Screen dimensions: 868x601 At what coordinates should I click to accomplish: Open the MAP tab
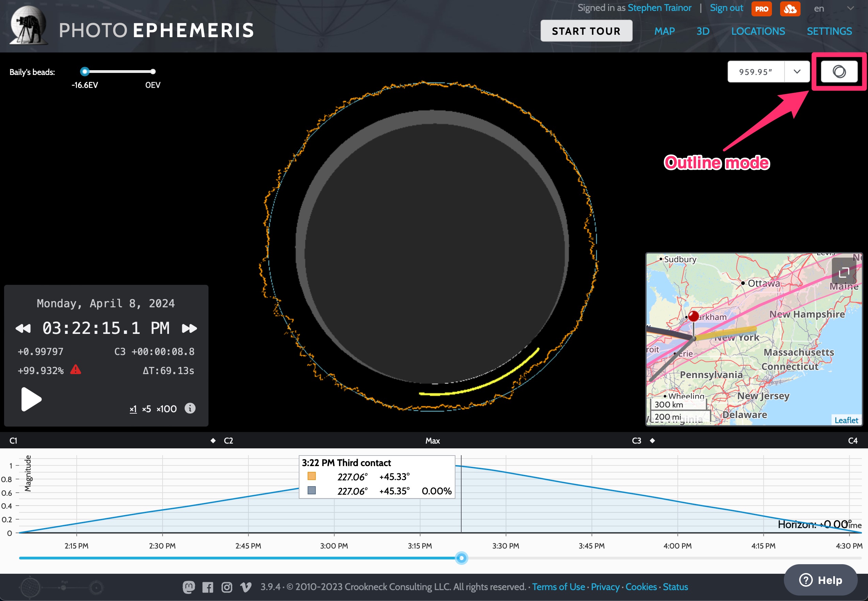(x=664, y=31)
